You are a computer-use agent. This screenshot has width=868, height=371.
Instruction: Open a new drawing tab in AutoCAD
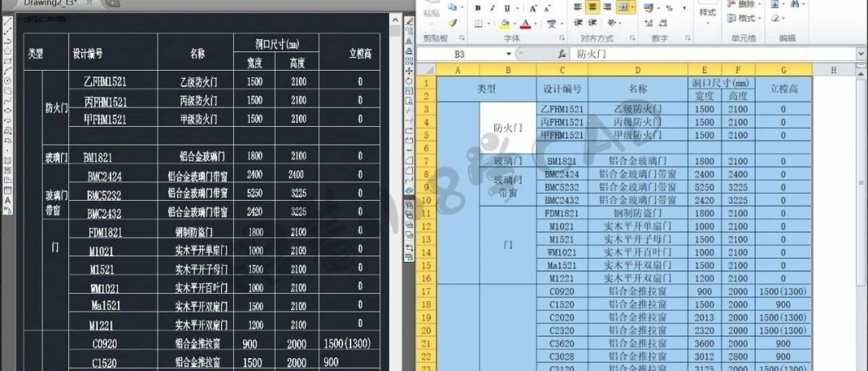click(111, 2)
